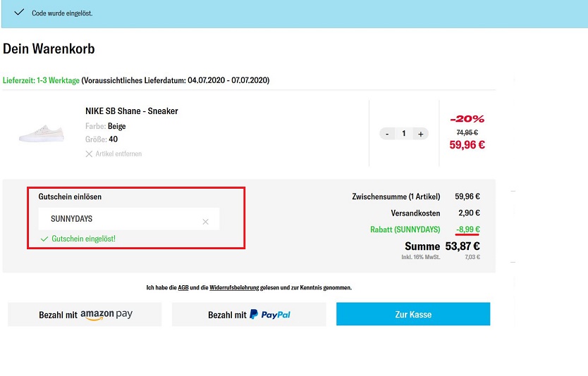Click the Gutschein einlösen heading
This screenshot has width=588, height=376.
(x=70, y=196)
